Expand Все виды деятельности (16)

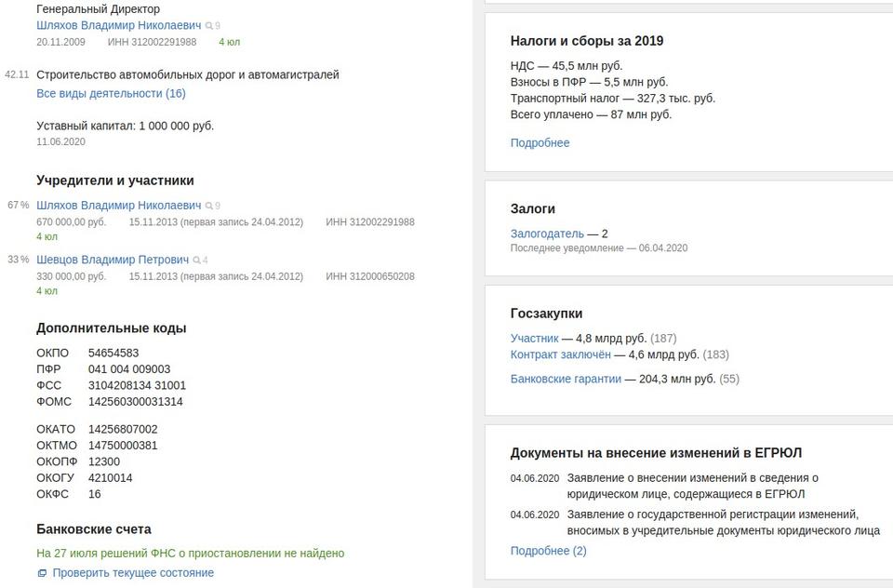[111, 93]
